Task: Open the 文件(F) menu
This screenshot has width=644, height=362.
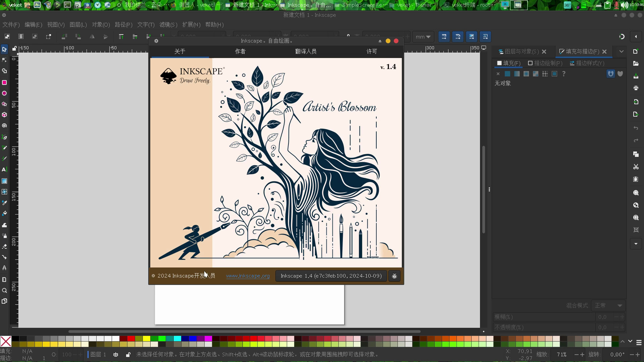Action: click(11, 25)
